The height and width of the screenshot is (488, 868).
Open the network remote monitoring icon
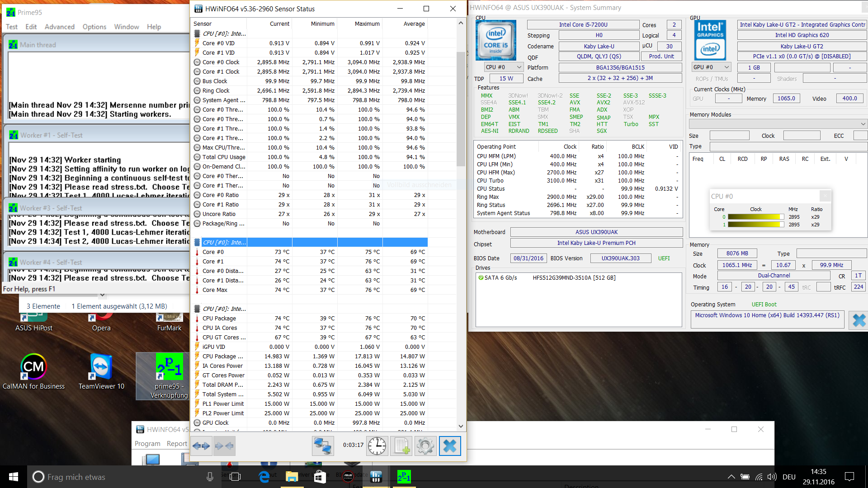click(x=323, y=446)
